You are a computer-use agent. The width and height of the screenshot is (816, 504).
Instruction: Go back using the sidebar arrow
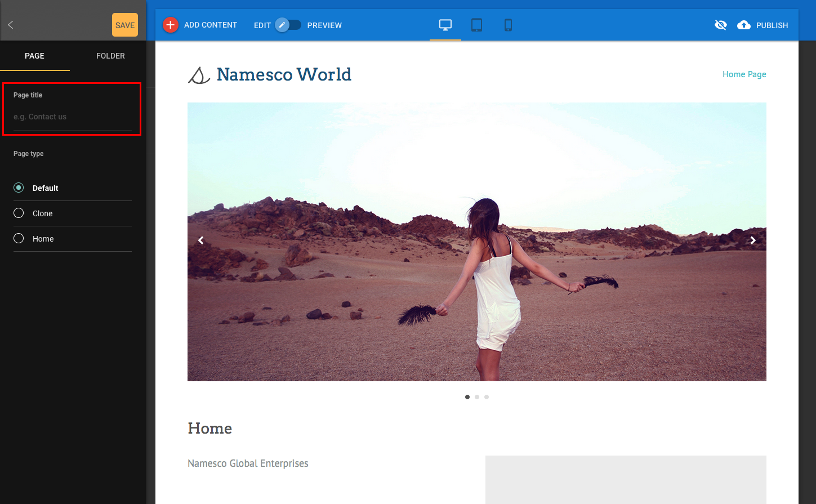click(10, 25)
